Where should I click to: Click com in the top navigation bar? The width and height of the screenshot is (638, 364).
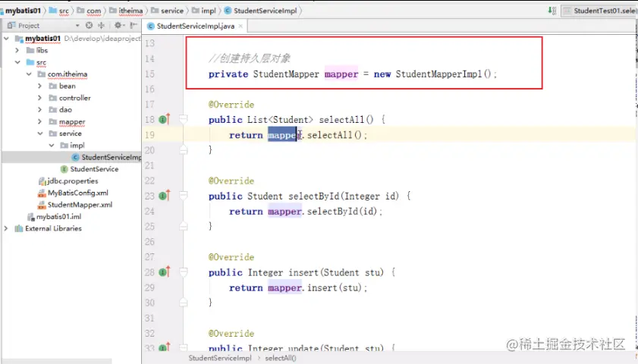93,11
